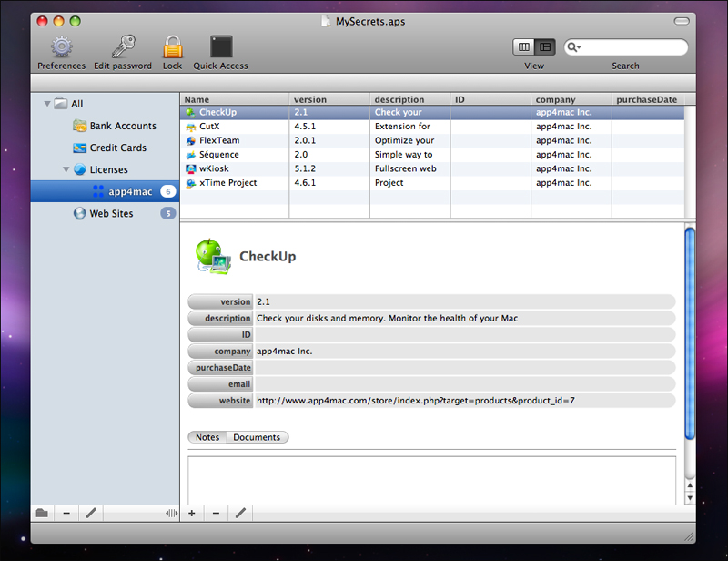The height and width of the screenshot is (561, 728).
Task: Select Bank Accounts category
Action: pyautogui.click(x=123, y=126)
